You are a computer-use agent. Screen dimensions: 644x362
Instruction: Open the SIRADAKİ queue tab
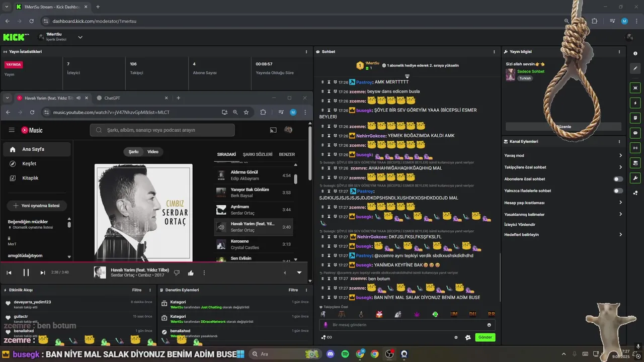click(x=226, y=154)
